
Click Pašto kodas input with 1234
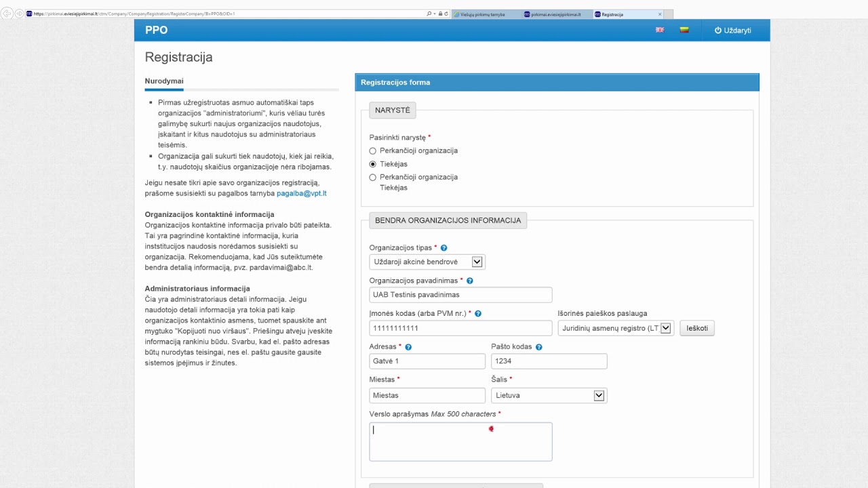tap(549, 361)
